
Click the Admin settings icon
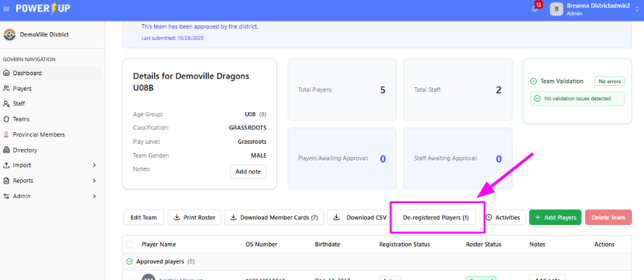click(6, 196)
